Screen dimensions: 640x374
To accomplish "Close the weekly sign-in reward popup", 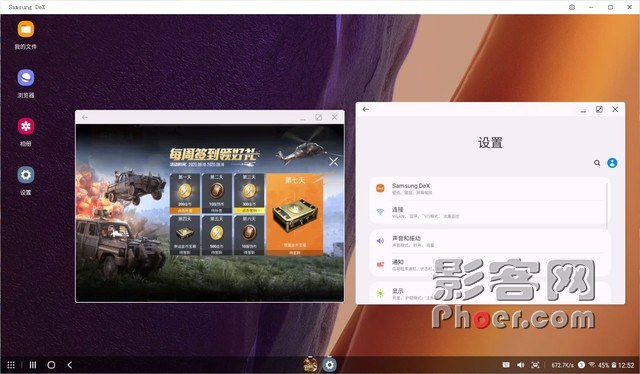I will 333,162.
